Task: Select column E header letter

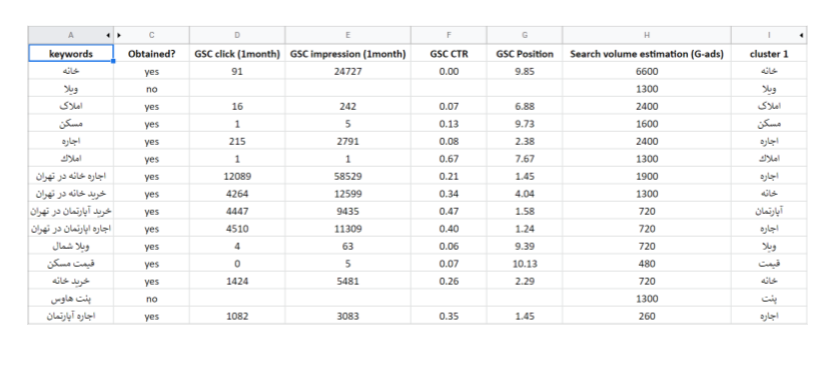Action: click(x=348, y=35)
